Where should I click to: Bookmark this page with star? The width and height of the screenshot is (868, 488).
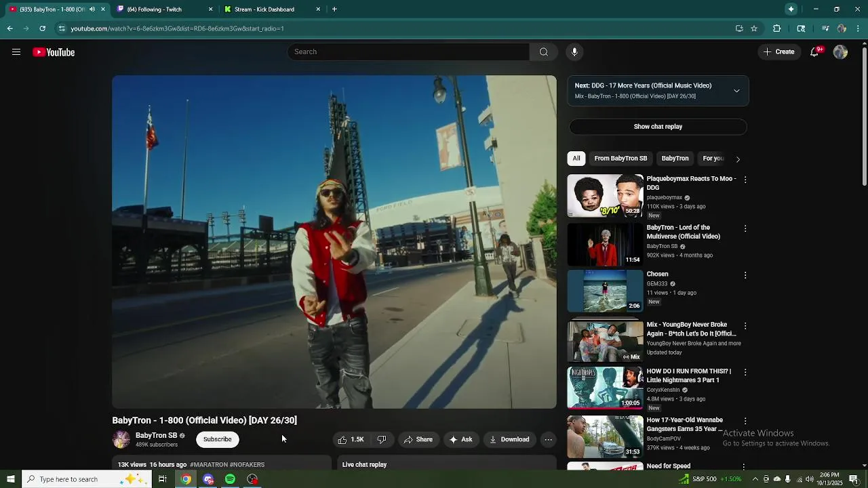point(754,28)
